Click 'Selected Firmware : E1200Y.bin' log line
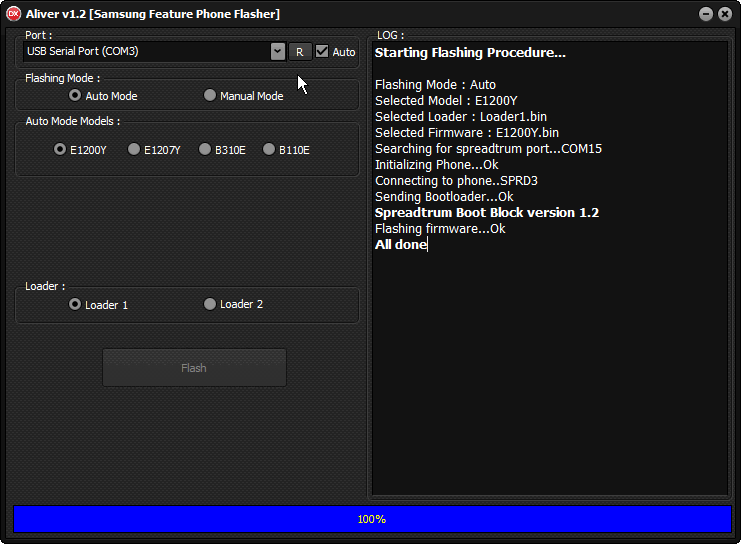Viewport: 741px width, 544px height. [x=467, y=133]
